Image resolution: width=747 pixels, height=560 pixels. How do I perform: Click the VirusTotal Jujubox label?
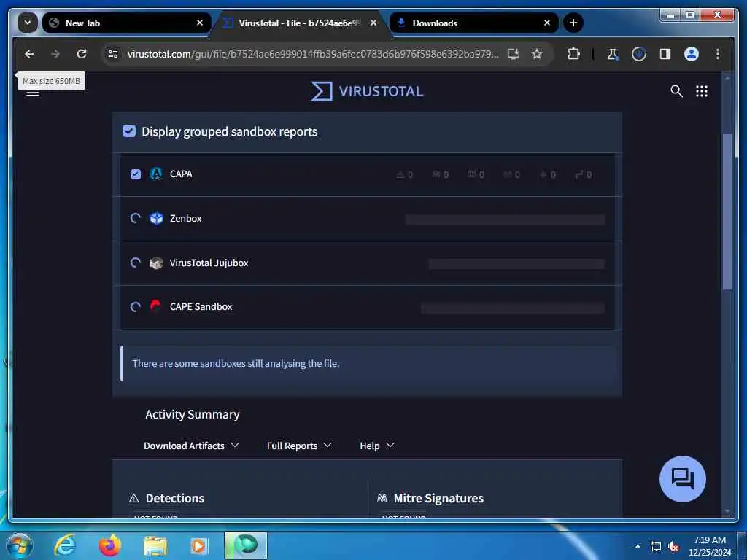point(209,262)
